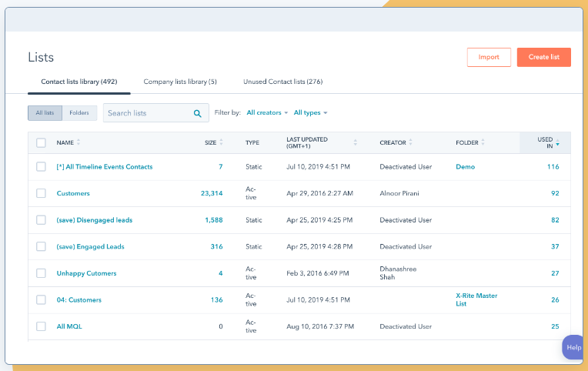
Task: Select the Customers list checkbox
Action: (41, 193)
